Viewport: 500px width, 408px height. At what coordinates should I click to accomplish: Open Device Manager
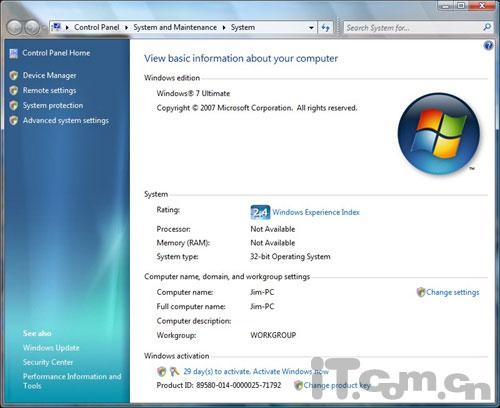(x=49, y=76)
